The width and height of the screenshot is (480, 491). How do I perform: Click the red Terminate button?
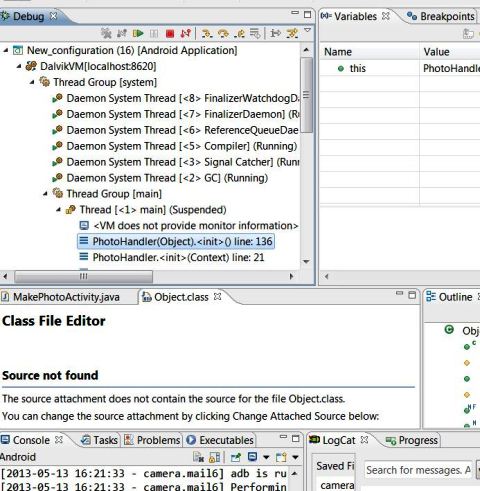tap(170, 33)
